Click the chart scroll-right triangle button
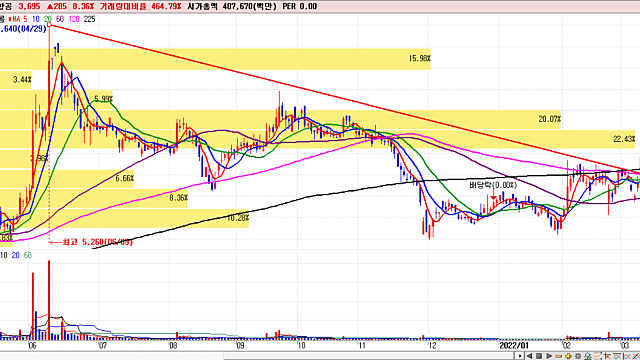640x360 pixels. [x=549, y=356]
